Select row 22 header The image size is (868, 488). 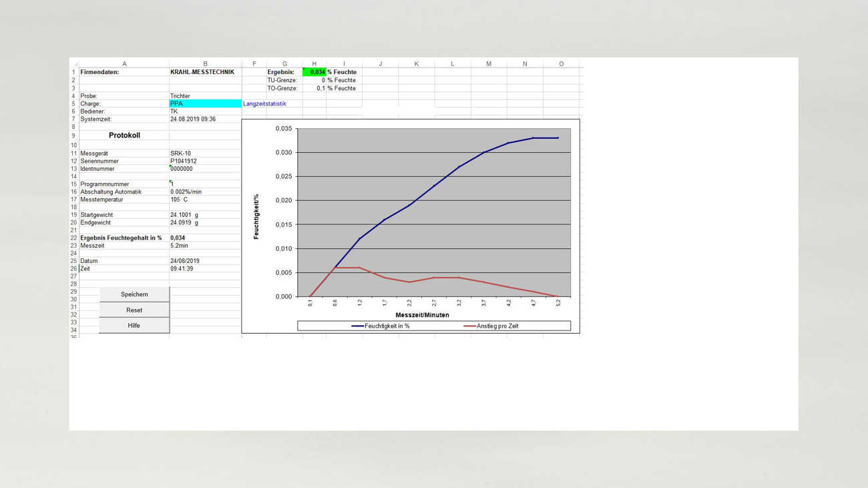pyautogui.click(x=74, y=238)
